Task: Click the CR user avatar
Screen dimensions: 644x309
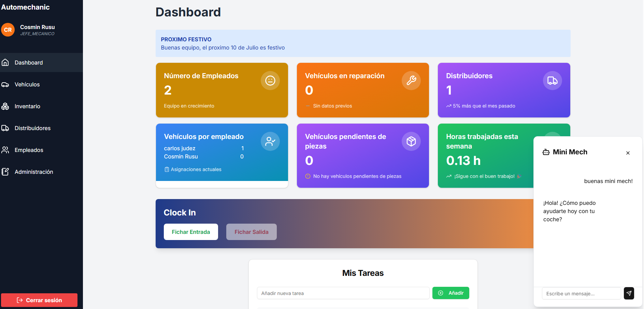Action: tap(8, 30)
